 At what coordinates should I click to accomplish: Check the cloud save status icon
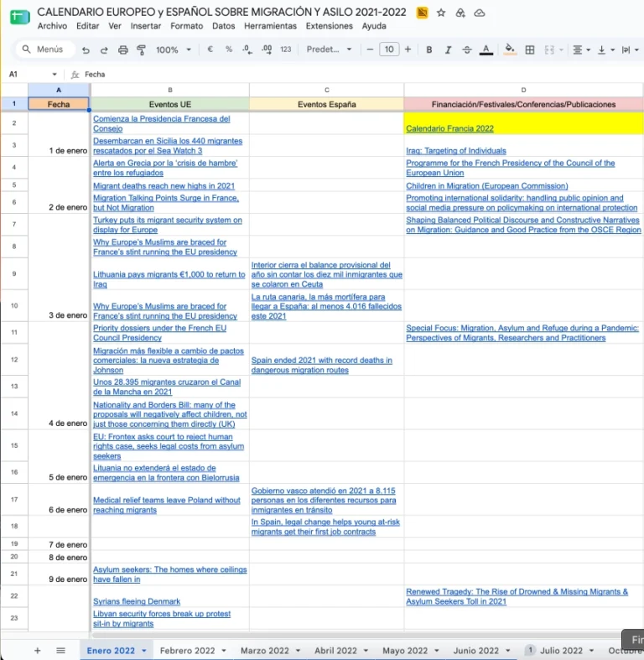[x=479, y=13]
